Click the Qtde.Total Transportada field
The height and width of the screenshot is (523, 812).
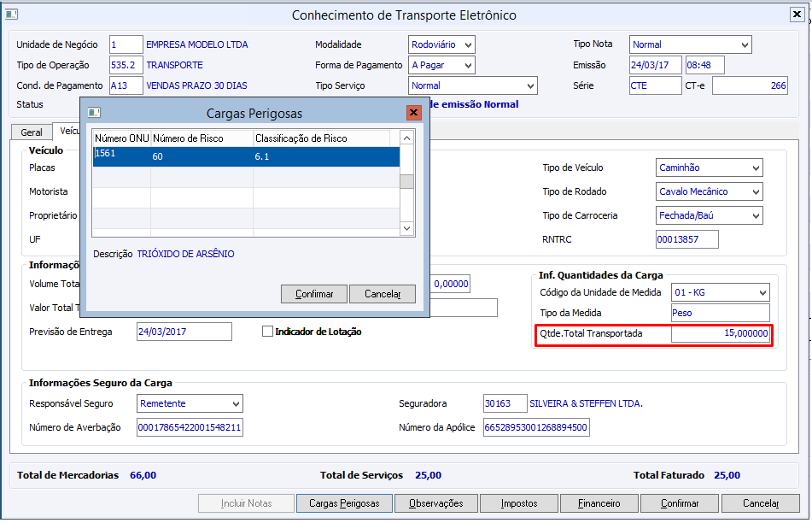click(721, 333)
